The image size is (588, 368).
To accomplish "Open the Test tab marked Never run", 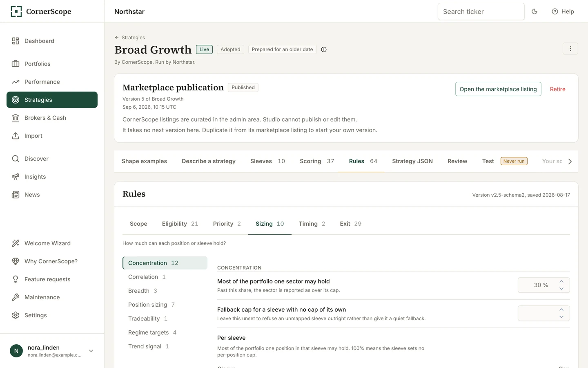I will (505, 161).
